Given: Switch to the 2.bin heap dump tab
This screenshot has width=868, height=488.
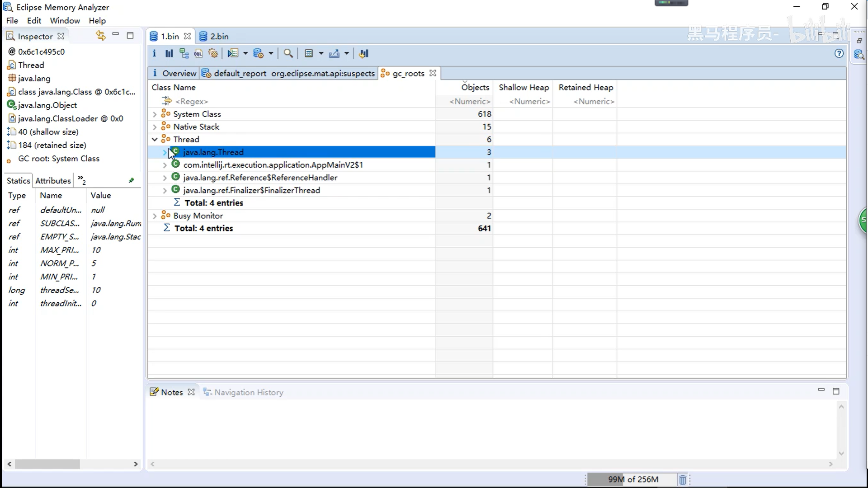Looking at the screenshot, I should [x=219, y=36].
